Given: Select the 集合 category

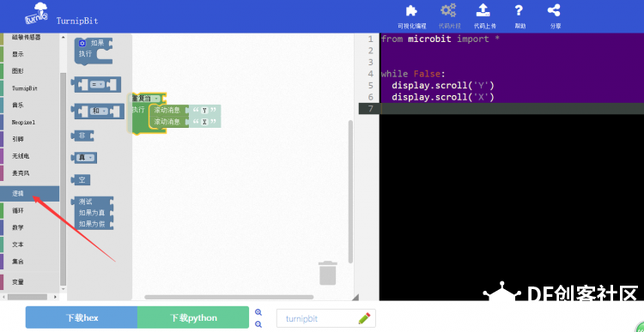Looking at the screenshot, I should (18, 262).
